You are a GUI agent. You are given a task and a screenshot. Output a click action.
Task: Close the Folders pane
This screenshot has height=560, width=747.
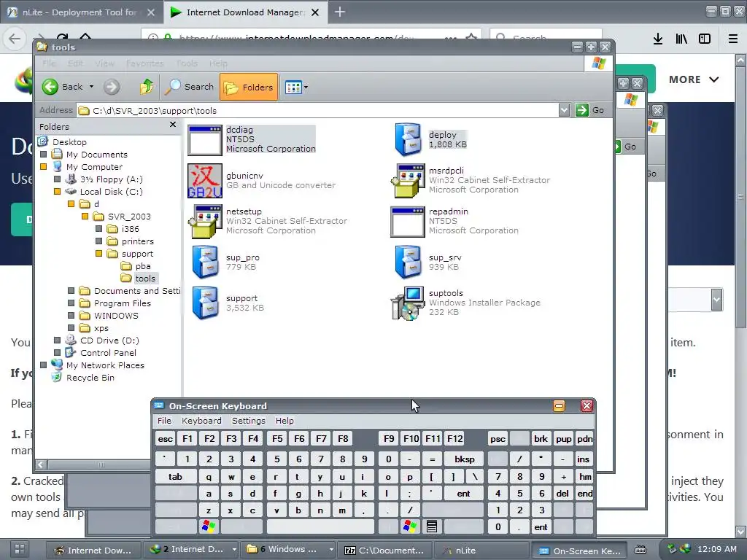coord(173,124)
